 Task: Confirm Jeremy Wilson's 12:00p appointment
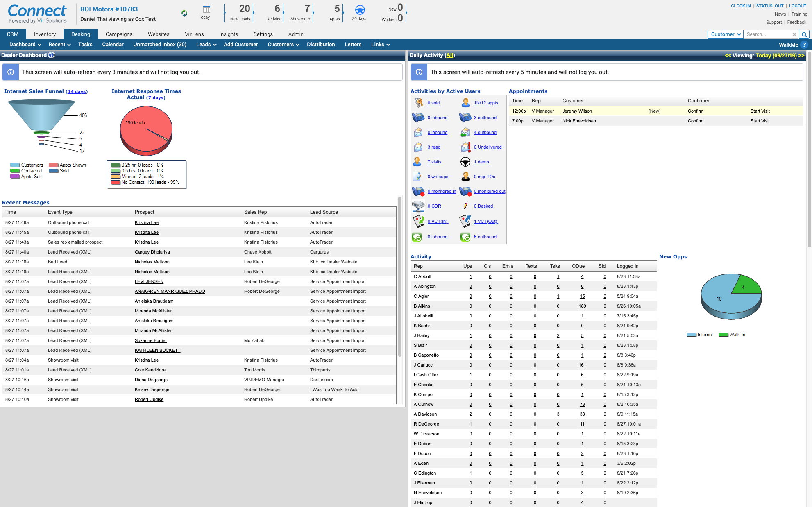(x=695, y=111)
